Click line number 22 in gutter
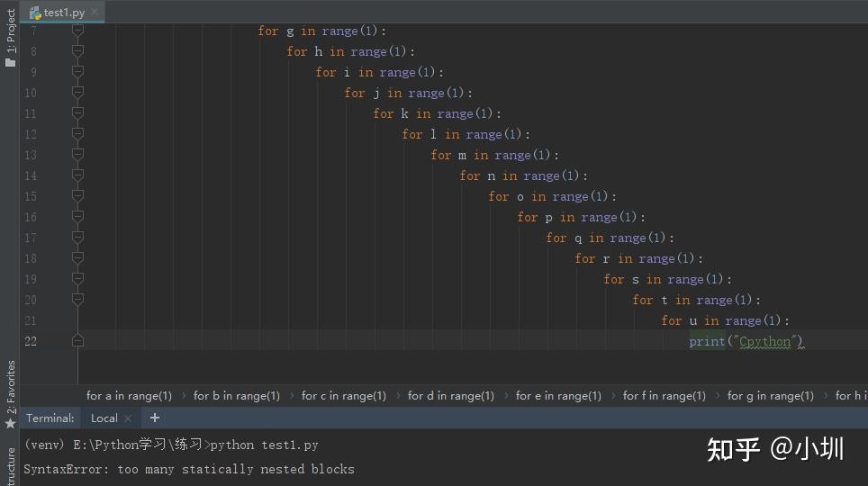 [x=31, y=341]
